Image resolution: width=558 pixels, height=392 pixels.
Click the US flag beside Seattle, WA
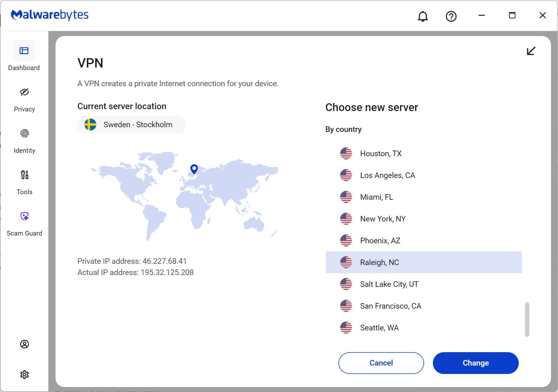click(346, 328)
